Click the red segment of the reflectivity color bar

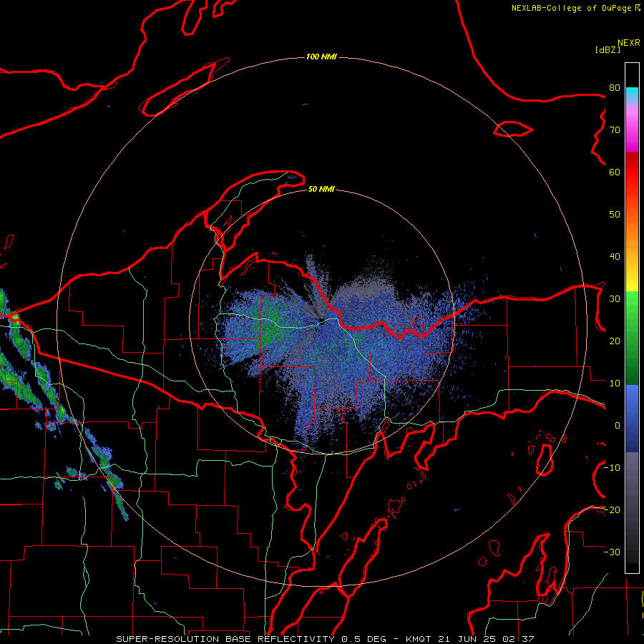632,172
